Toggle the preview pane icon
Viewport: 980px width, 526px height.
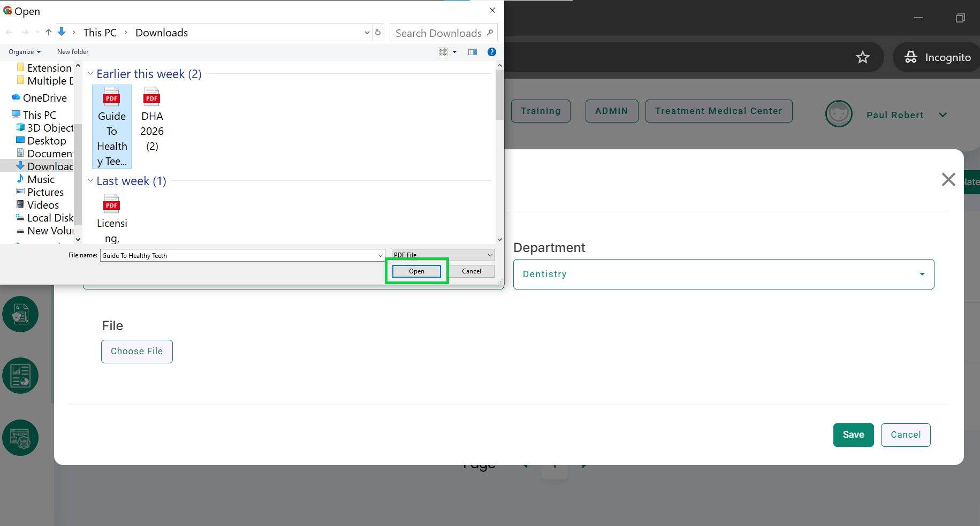pyautogui.click(x=472, y=52)
